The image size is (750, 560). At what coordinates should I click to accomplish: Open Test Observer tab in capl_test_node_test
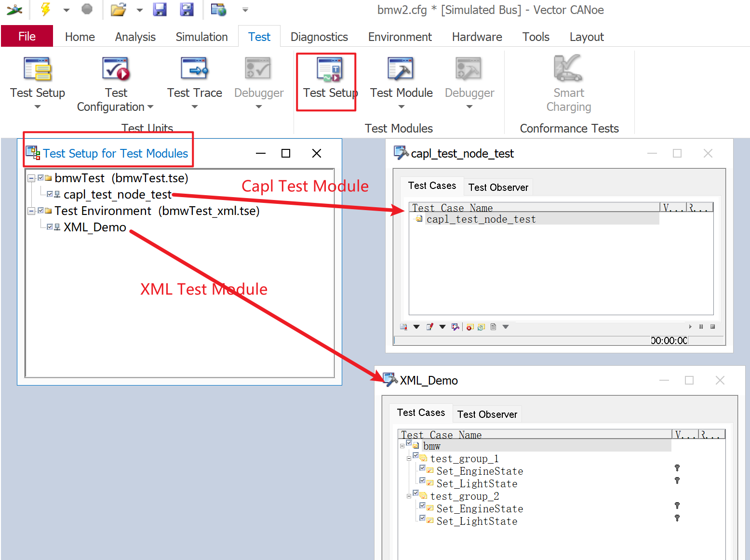pyautogui.click(x=498, y=187)
